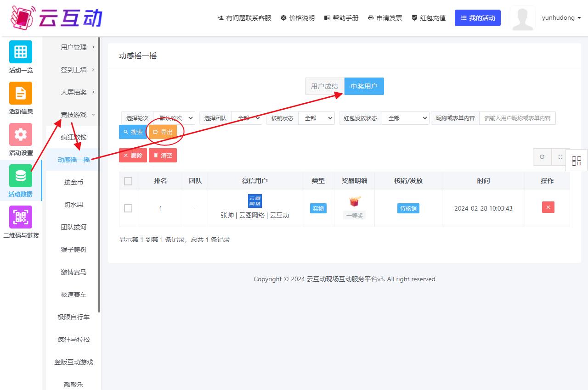The image size is (588, 390).
Task: Click the 清空 clear button
Action: coord(163,156)
